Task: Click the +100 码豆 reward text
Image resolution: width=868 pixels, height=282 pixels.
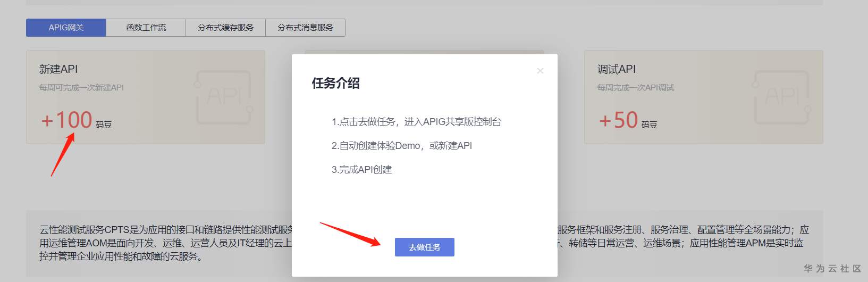Action: pyautogui.click(x=76, y=120)
